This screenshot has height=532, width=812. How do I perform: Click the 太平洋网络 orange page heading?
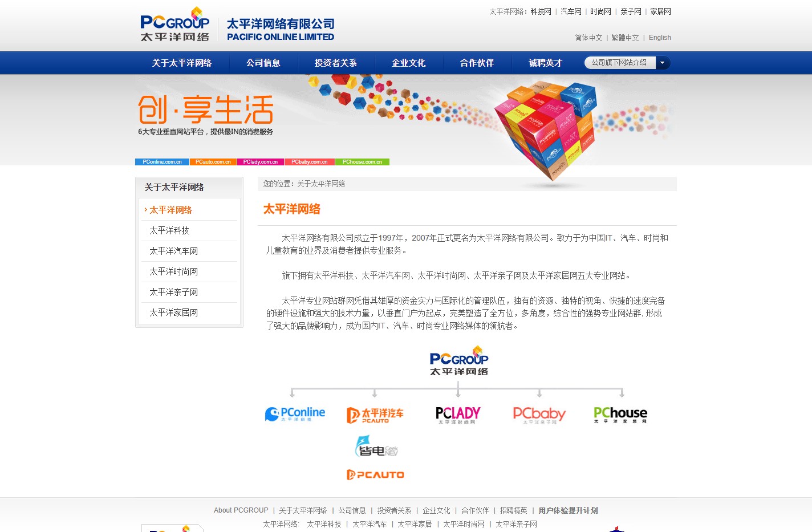tap(291, 209)
